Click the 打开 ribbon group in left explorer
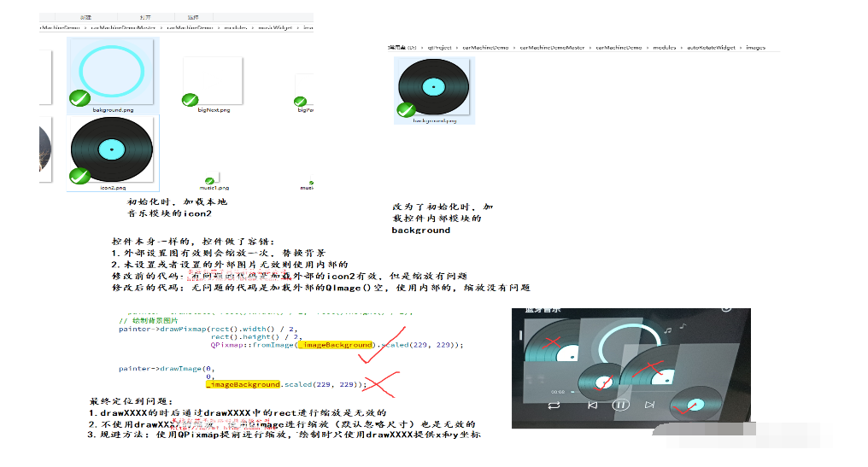This screenshot has width=868, height=467. tap(145, 18)
